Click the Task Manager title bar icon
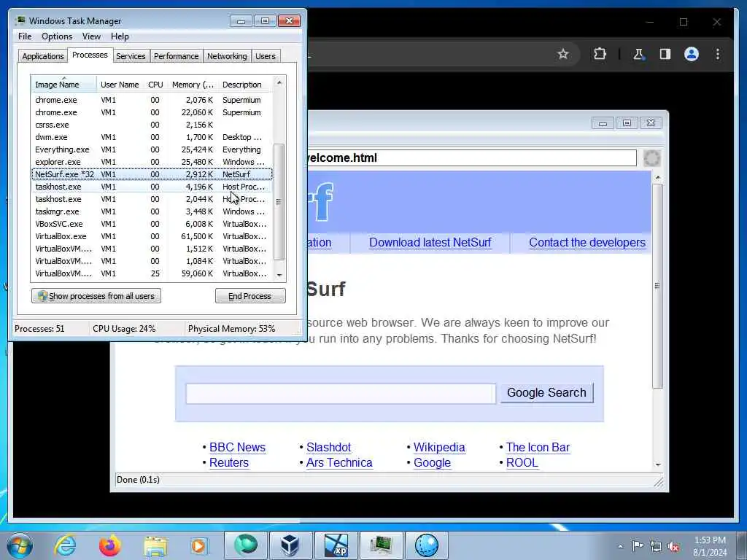Screen dimensions: 747x560 click(20, 21)
